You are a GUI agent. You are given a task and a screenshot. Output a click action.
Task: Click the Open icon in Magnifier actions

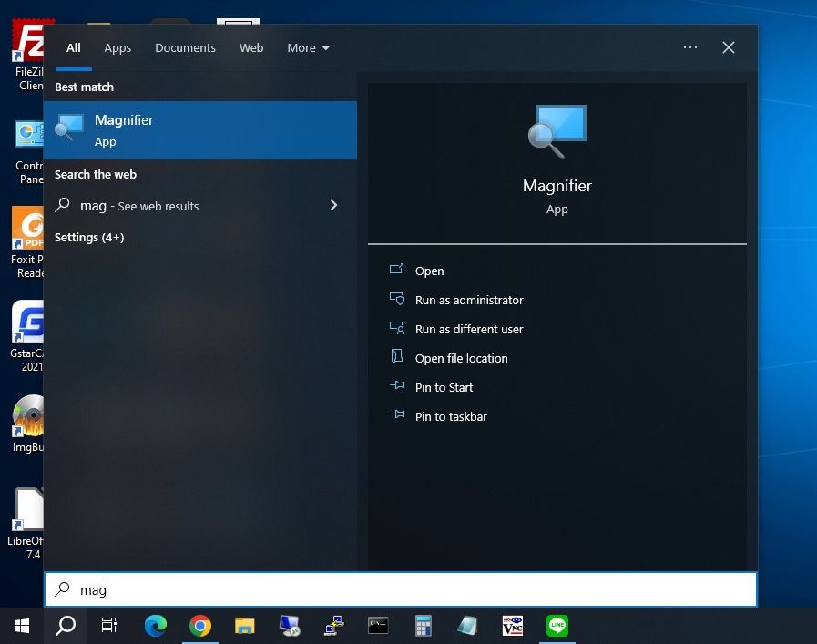click(x=396, y=270)
